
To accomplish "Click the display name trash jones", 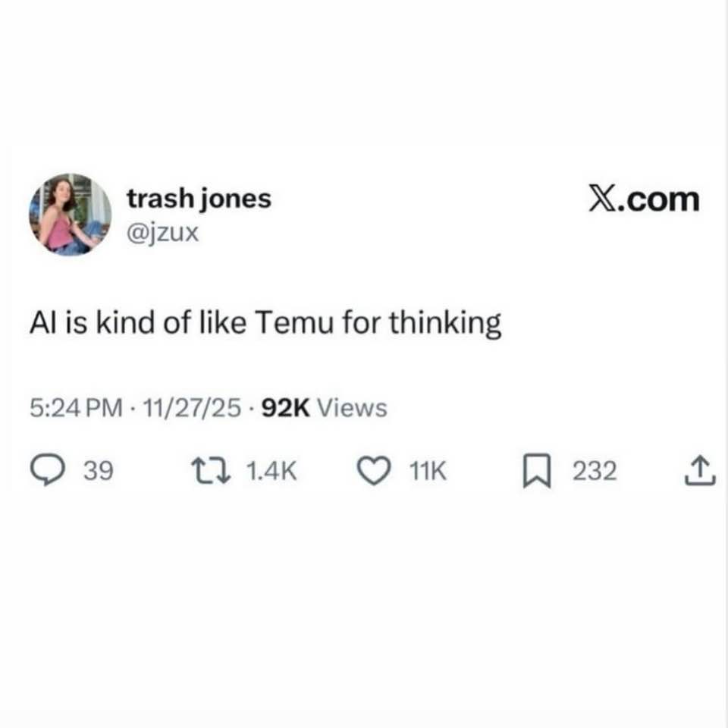I will 199,199.
